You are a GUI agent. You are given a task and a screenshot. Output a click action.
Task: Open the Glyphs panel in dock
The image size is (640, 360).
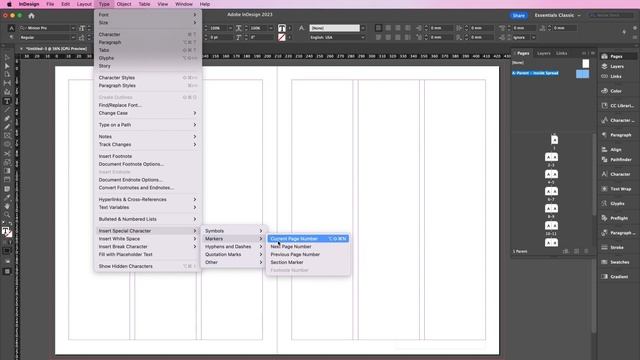(x=613, y=203)
